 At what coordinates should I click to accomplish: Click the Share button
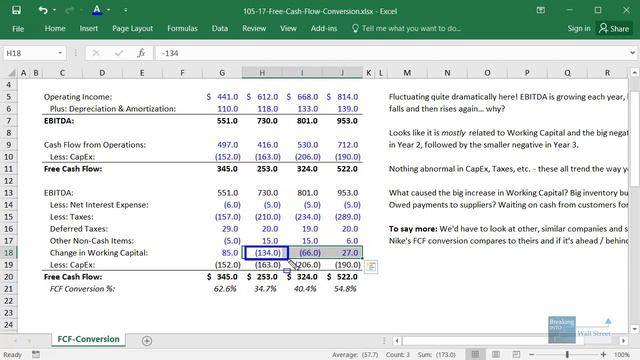(x=614, y=29)
